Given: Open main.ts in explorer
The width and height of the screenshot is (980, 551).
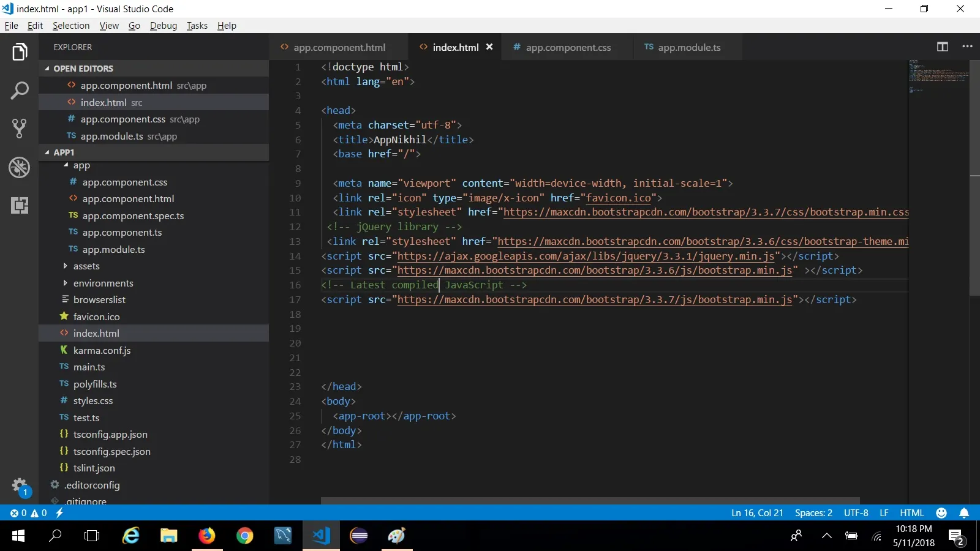Looking at the screenshot, I should coord(89,367).
